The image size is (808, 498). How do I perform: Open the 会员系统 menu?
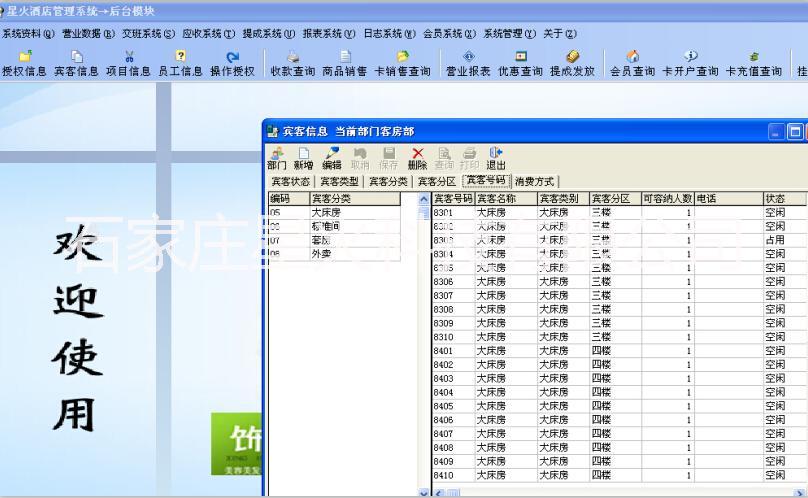tap(449, 34)
